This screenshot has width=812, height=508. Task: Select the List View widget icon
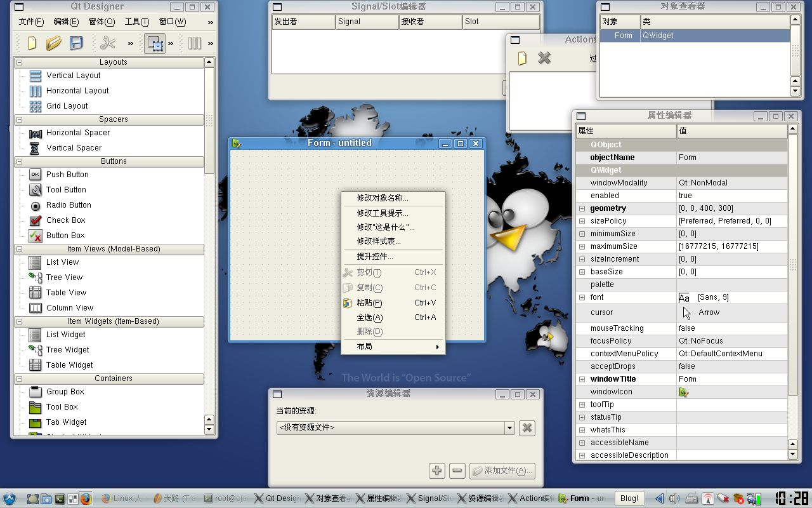[x=36, y=262]
